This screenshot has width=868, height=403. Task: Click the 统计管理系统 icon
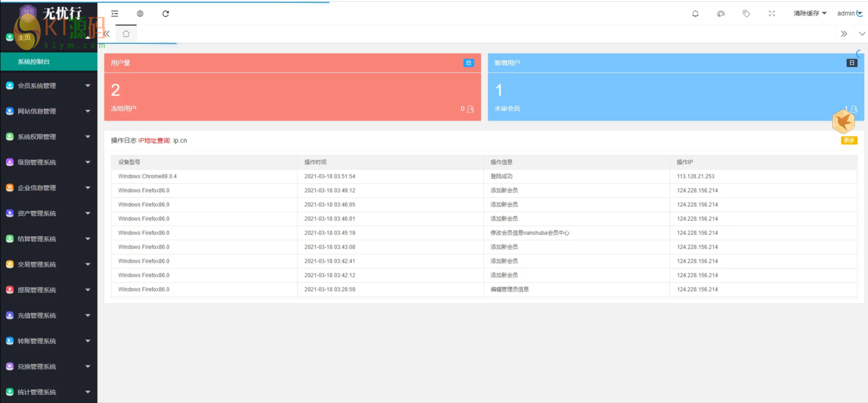[x=10, y=392]
